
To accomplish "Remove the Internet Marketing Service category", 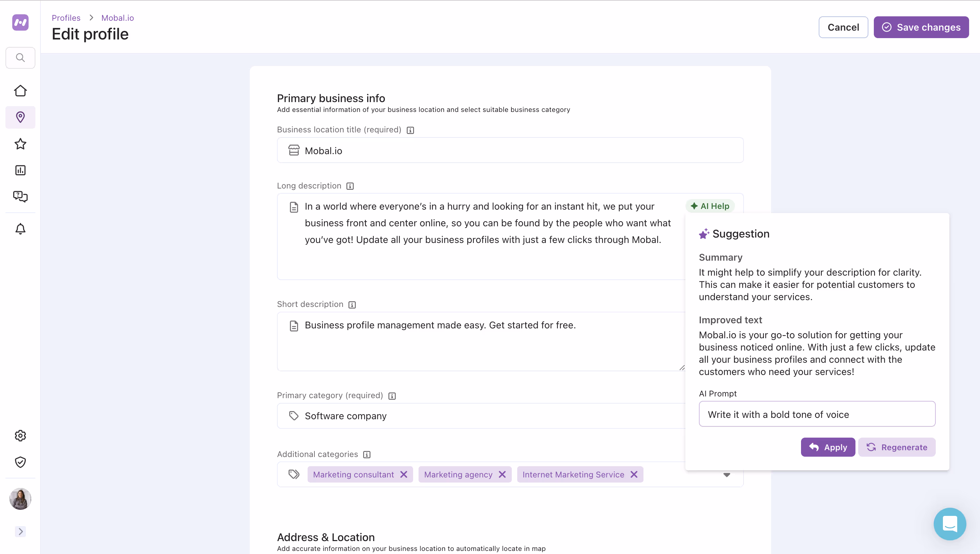I will [x=634, y=474].
